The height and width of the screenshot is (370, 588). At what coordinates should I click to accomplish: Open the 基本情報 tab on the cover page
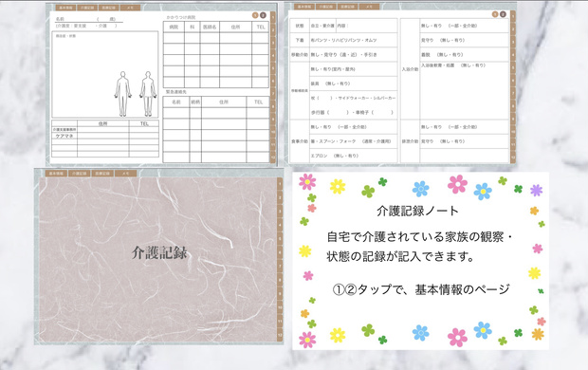point(56,174)
